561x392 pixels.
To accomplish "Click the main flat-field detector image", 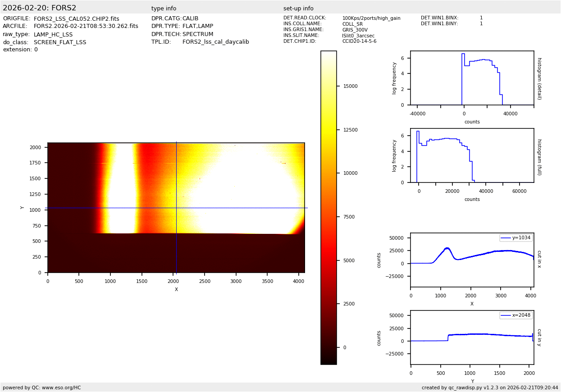I will point(176,208).
